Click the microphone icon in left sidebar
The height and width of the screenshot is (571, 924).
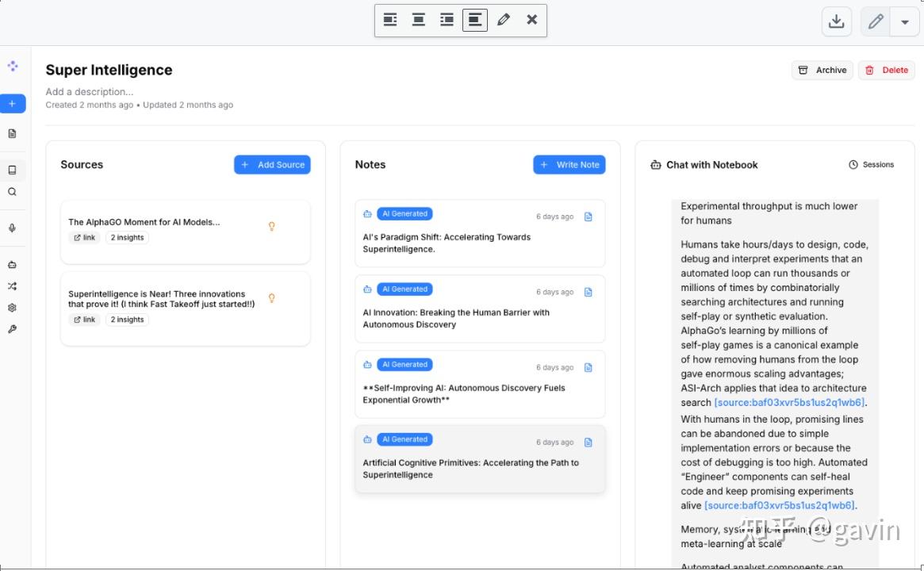[x=13, y=228]
